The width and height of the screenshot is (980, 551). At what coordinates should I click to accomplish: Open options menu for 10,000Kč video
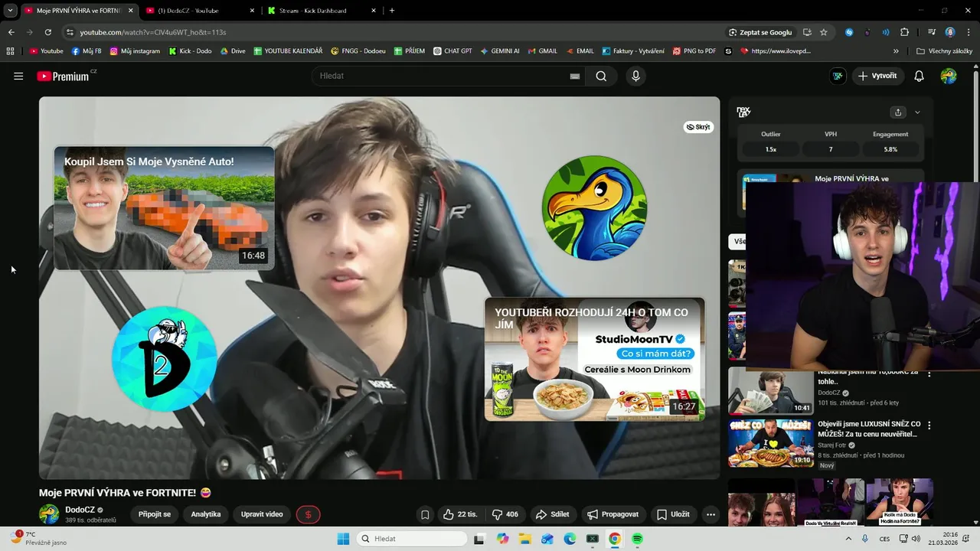point(929,373)
